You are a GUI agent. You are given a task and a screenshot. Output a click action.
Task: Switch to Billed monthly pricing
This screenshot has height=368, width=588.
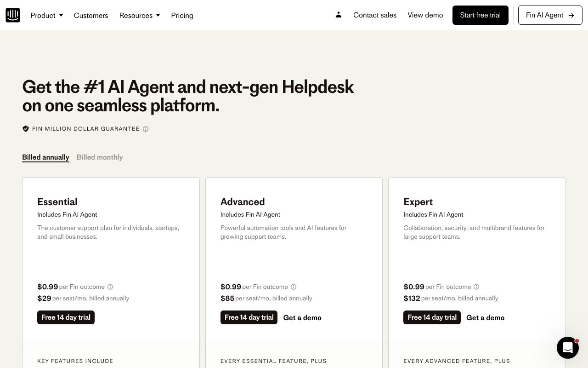pos(100,157)
